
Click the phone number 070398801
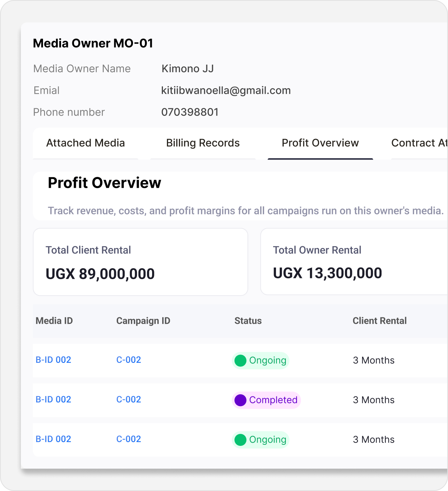pyautogui.click(x=190, y=112)
